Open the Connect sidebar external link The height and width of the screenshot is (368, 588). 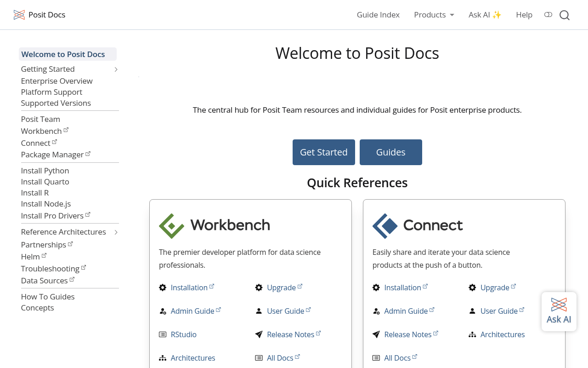tap(39, 143)
